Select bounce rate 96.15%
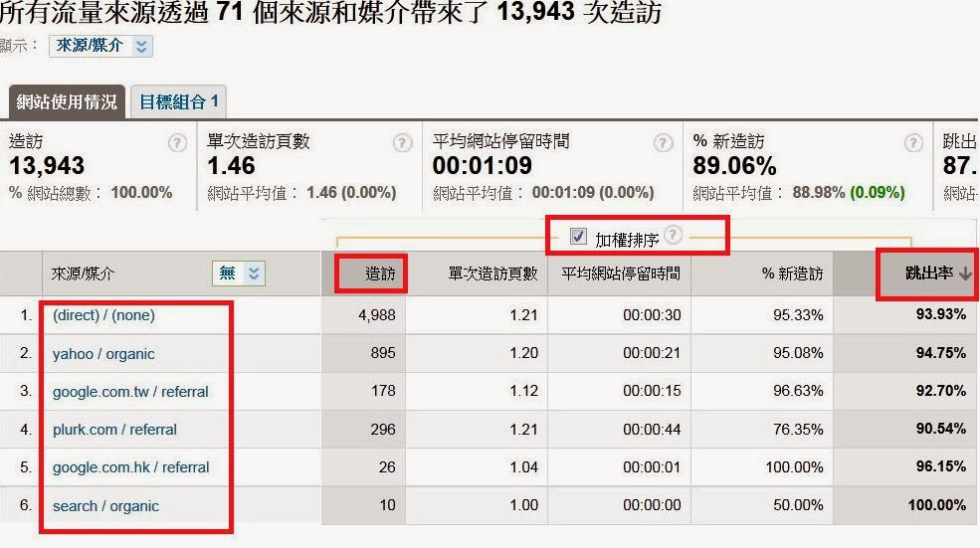Screen dimensions: 980x548 (940, 466)
